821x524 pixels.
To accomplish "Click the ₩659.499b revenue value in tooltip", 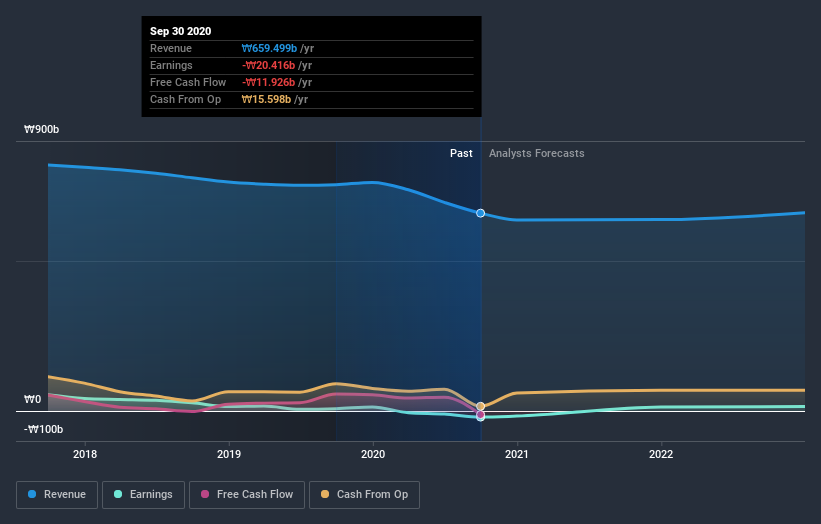I will (269, 48).
